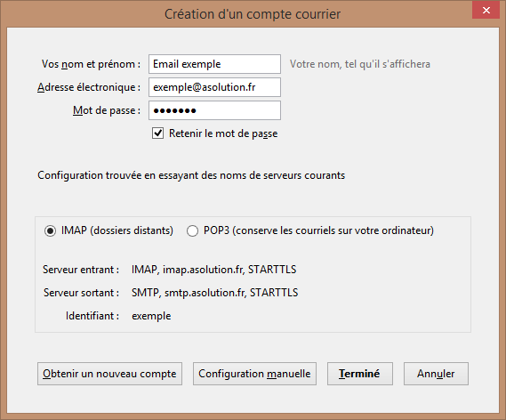This screenshot has width=506, height=420.
Task: Open Configuration manuelle
Action: point(254,374)
